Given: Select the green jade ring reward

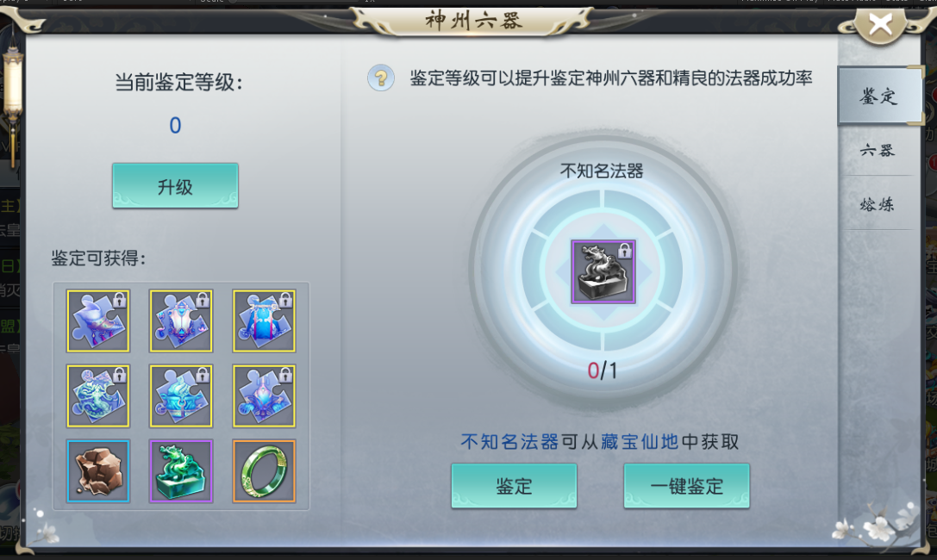Looking at the screenshot, I should point(264,471).
